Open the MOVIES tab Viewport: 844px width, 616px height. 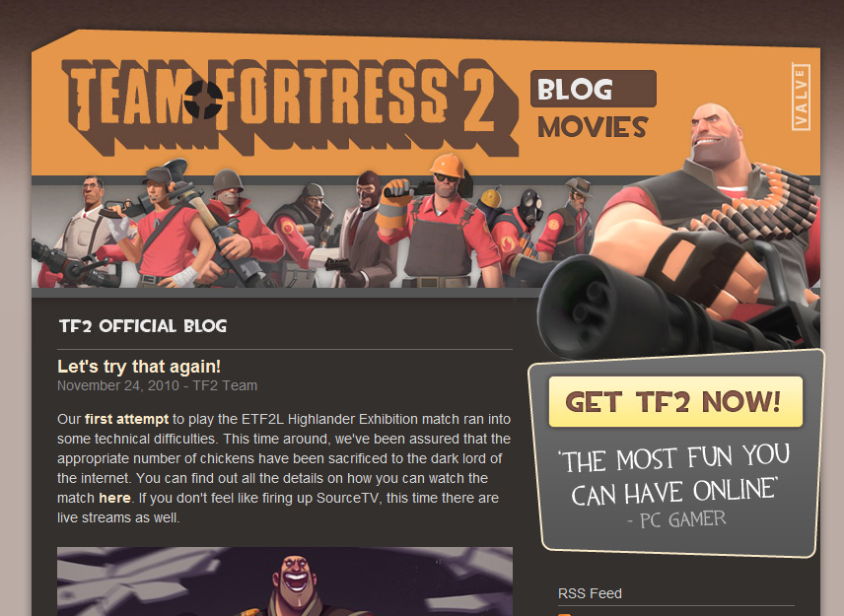point(593,127)
